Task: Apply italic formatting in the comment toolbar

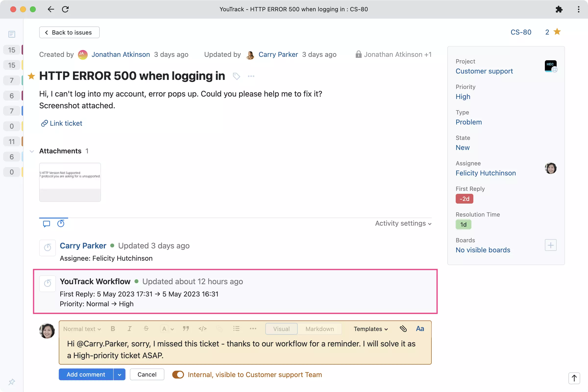Action: pyautogui.click(x=130, y=329)
